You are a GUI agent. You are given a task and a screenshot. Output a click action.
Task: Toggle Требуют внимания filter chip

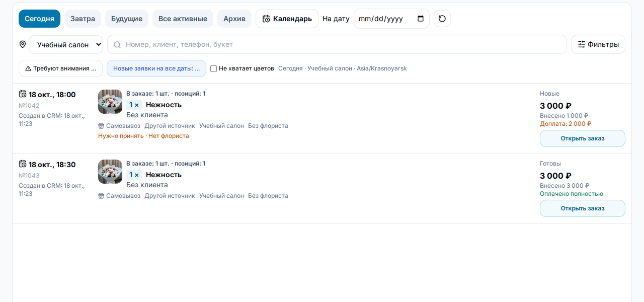click(x=60, y=68)
